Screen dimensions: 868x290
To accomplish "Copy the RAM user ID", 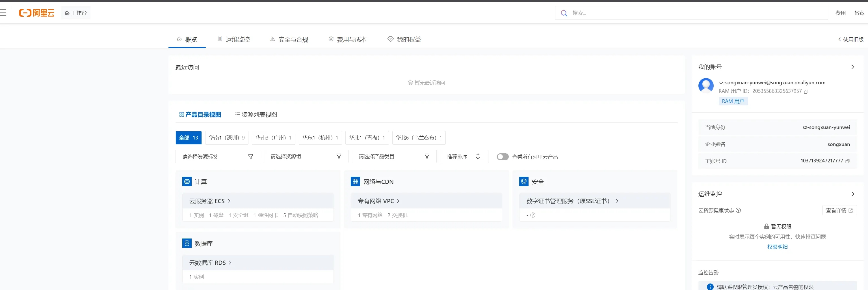I will 806,91.
